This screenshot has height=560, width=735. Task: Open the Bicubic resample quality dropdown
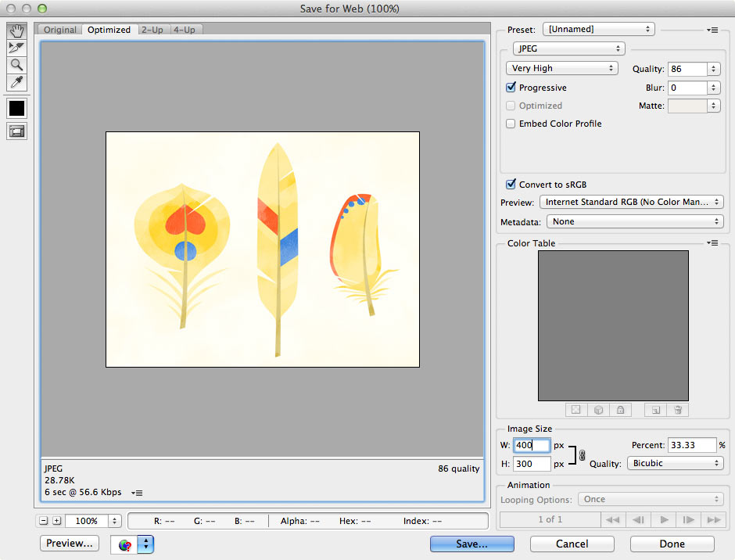point(676,463)
